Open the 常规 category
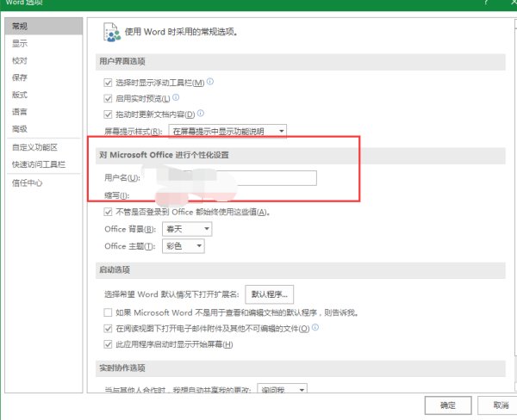Viewport: 517px width, 420px height. (x=44, y=26)
